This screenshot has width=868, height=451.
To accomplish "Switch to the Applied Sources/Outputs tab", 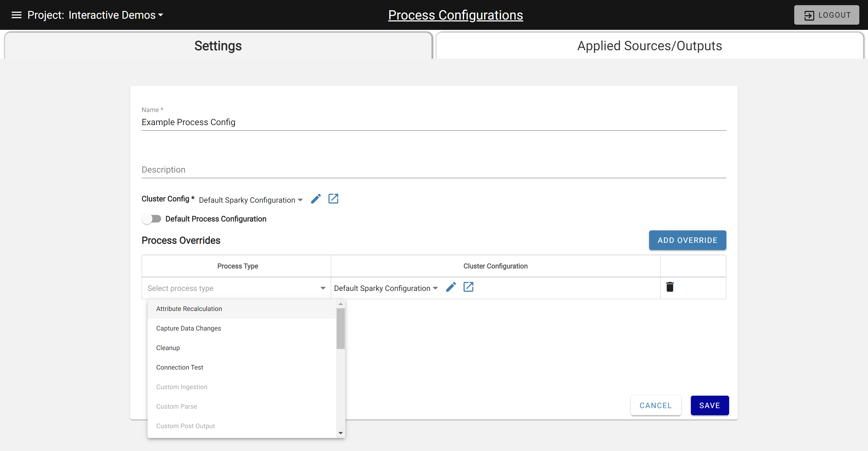I will tap(649, 46).
